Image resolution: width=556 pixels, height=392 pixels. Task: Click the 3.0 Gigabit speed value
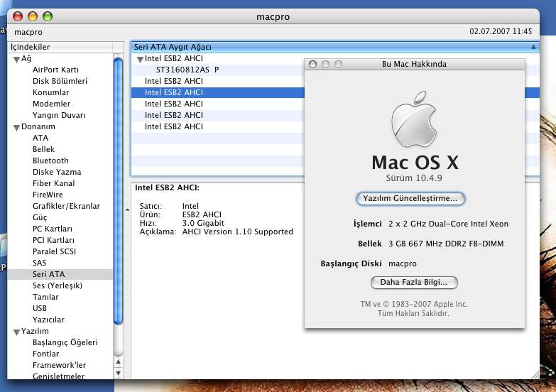203,223
